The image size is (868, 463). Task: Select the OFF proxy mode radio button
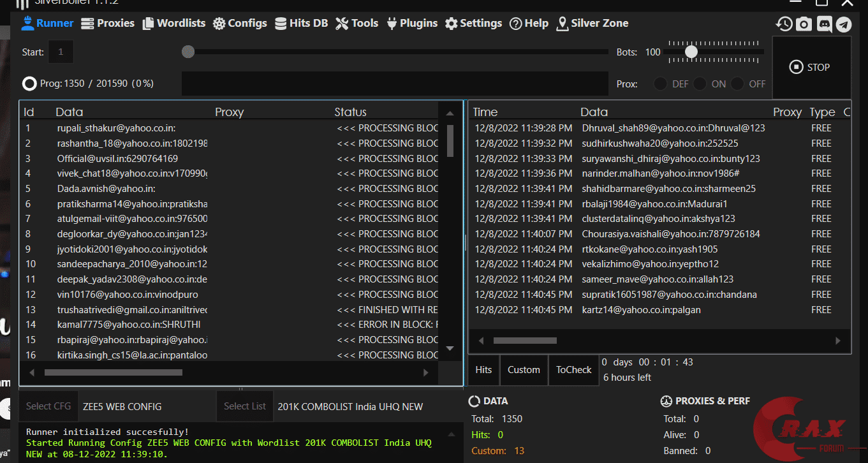point(738,84)
